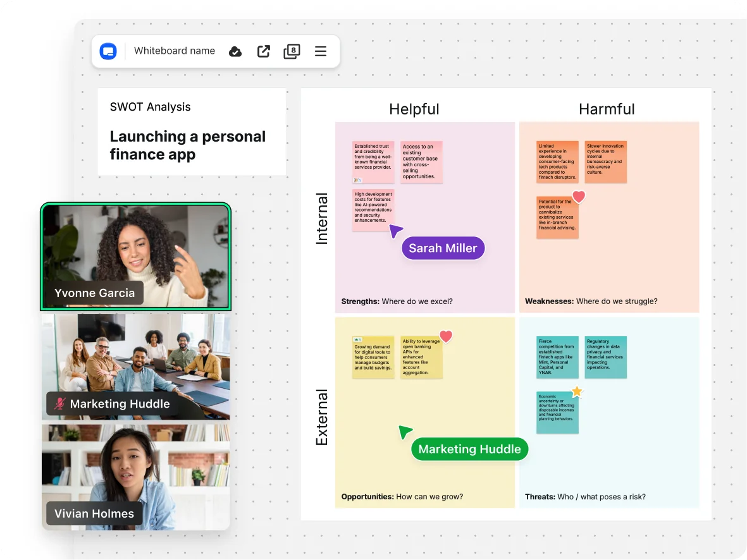Toggle the heart reaction in the Opportunities quadrant

445,336
